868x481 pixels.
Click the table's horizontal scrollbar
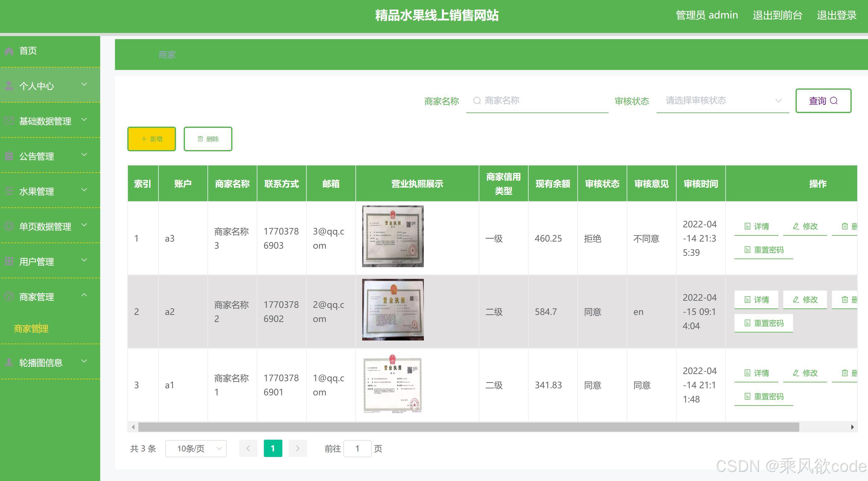pyautogui.click(x=469, y=427)
